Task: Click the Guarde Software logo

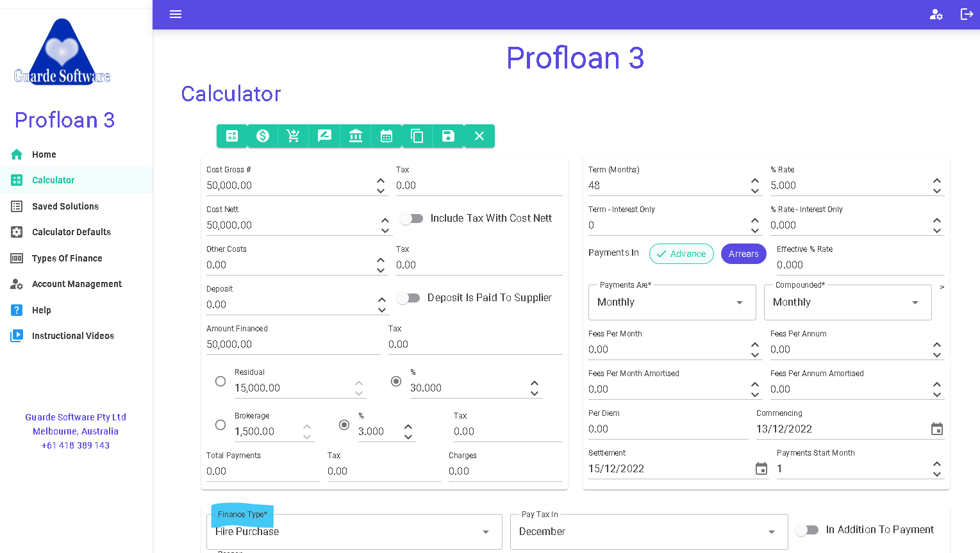Action: pos(62,52)
